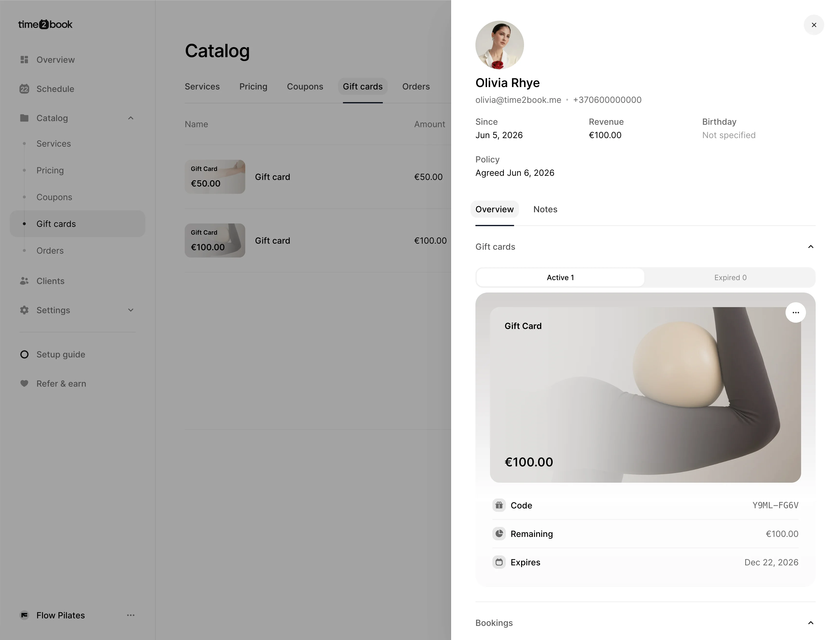Select the Expired 0 segment
The image size is (840, 640).
pyautogui.click(x=730, y=277)
